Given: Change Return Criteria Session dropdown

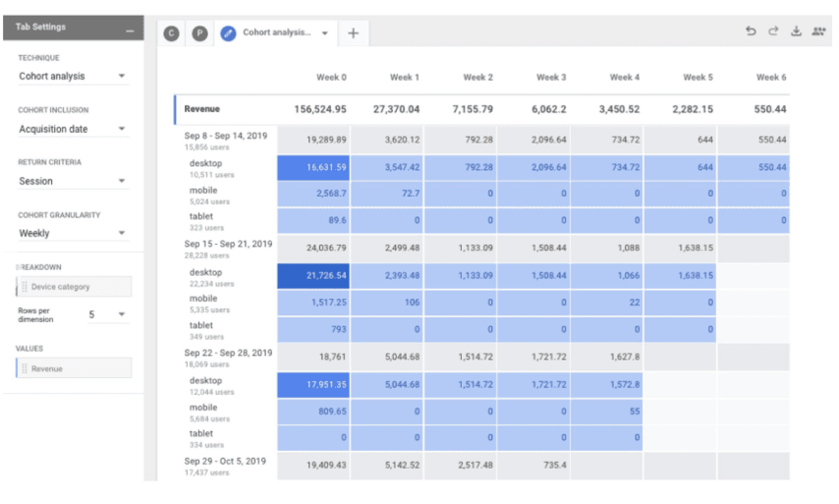Looking at the screenshot, I should [x=73, y=181].
